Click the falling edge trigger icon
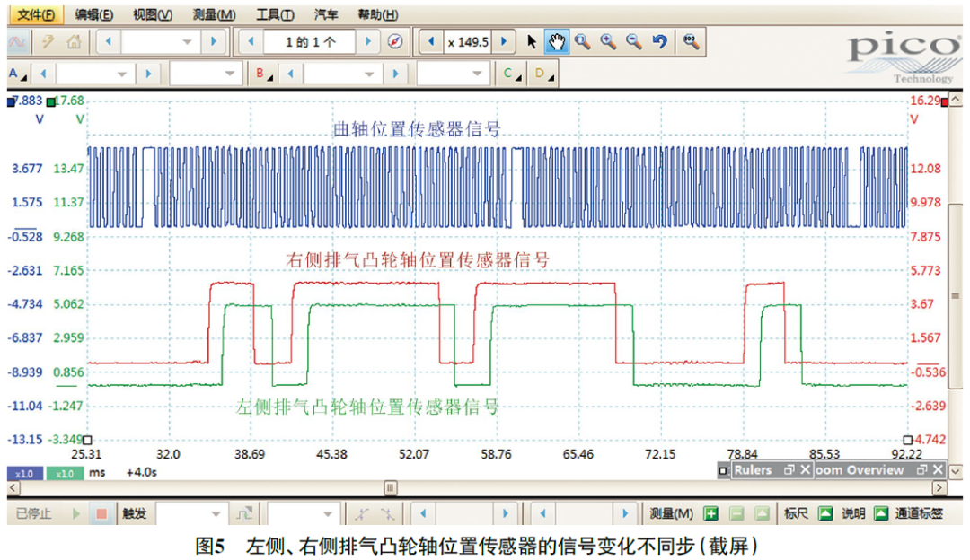This screenshot has height=560, width=970. point(387,513)
